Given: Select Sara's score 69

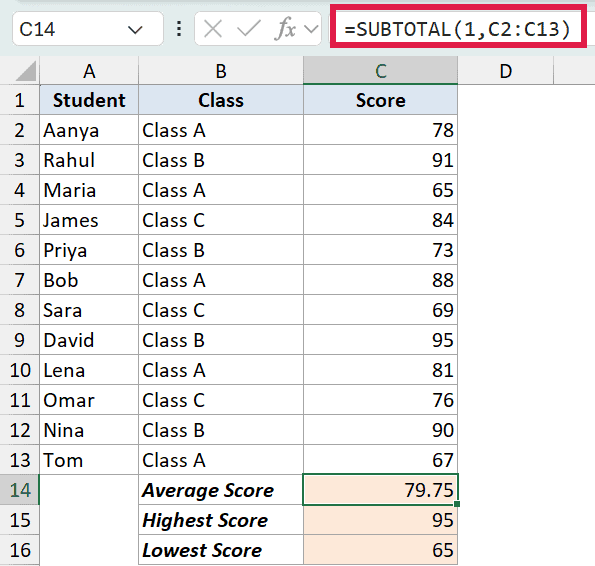Looking at the screenshot, I should click(x=381, y=310).
